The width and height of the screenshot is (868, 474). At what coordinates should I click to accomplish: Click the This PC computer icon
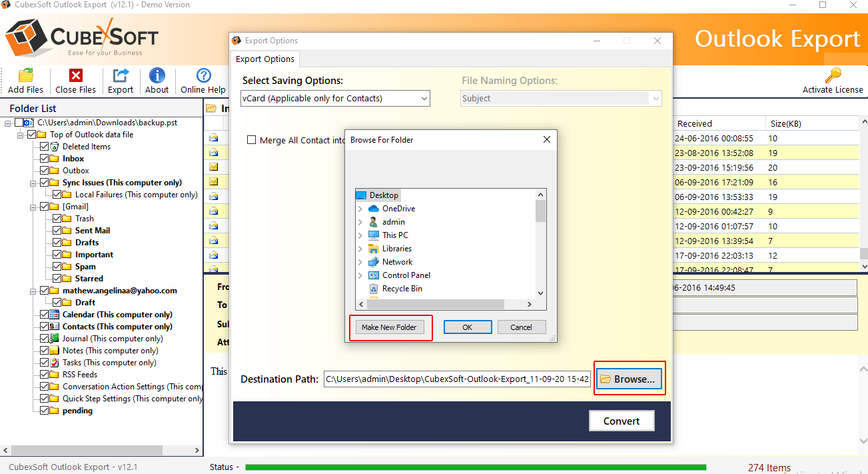[374, 235]
